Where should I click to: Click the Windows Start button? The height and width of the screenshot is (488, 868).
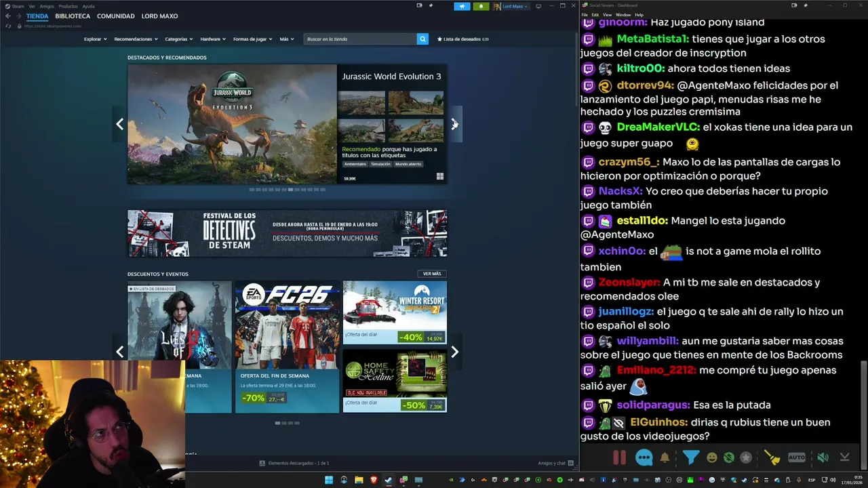pos(329,480)
